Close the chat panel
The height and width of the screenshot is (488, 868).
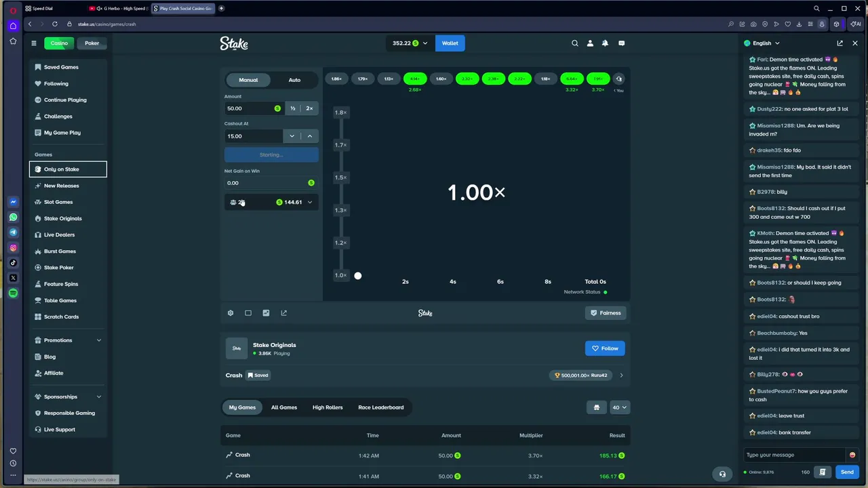(854, 43)
